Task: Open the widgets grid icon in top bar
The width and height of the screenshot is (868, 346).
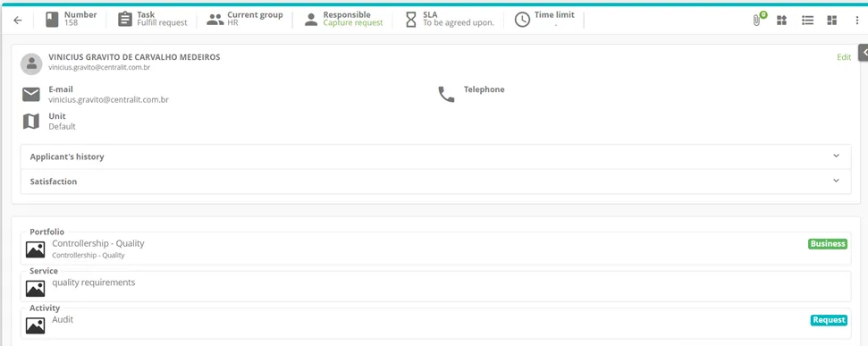Action: (x=781, y=21)
